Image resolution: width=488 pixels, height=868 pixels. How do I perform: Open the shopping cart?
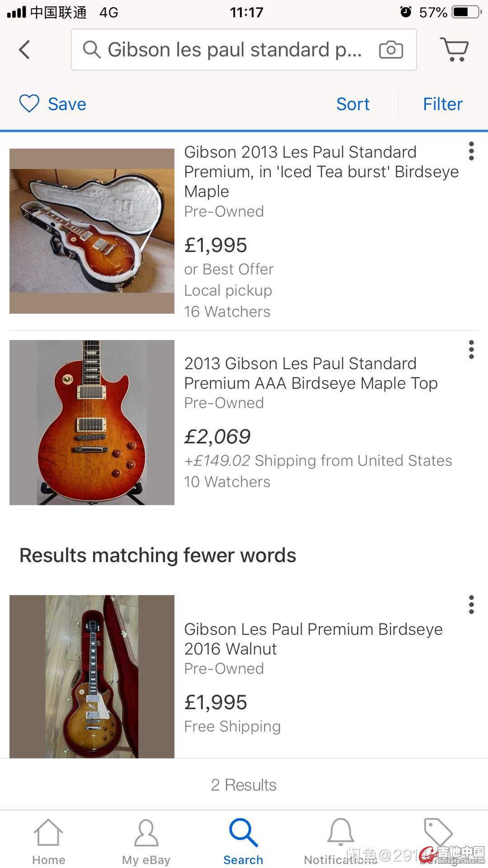point(454,49)
